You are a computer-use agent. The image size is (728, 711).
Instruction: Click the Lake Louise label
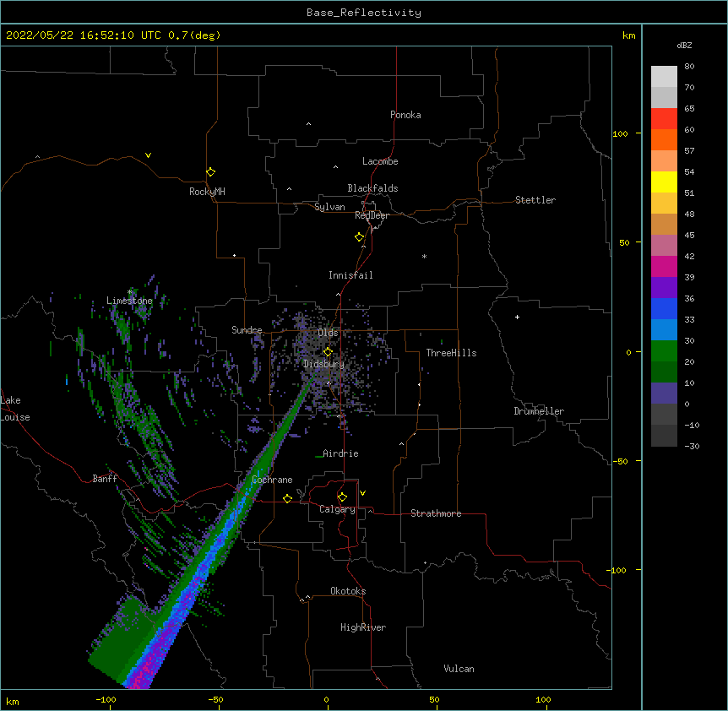15,409
